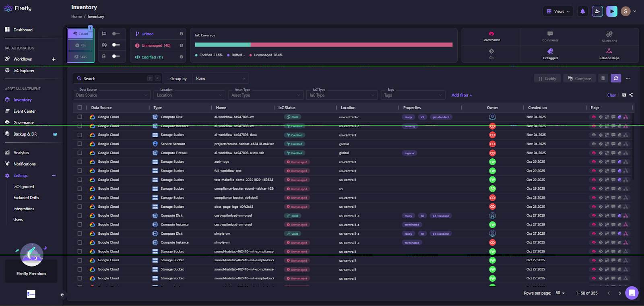Viewport: 644px width, 306px height.
Task: Open Event Center in sidebar
Action: coord(25,111)
